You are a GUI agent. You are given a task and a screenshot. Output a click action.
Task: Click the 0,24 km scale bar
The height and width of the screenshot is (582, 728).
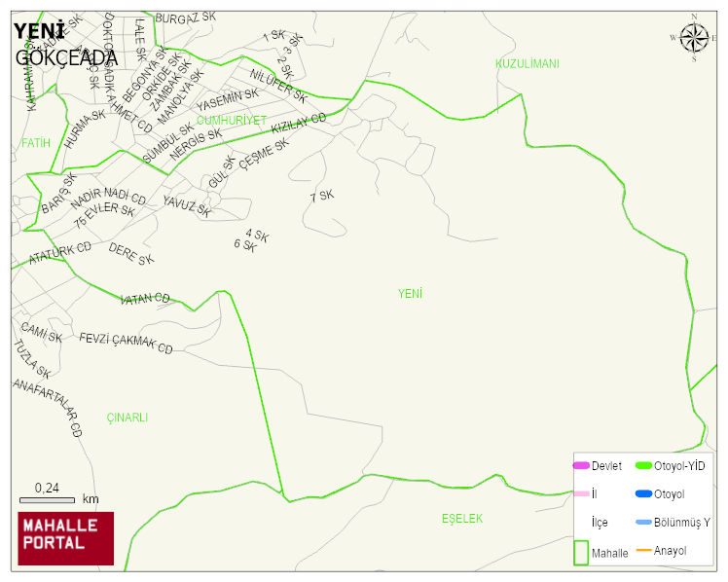[47, 500]
